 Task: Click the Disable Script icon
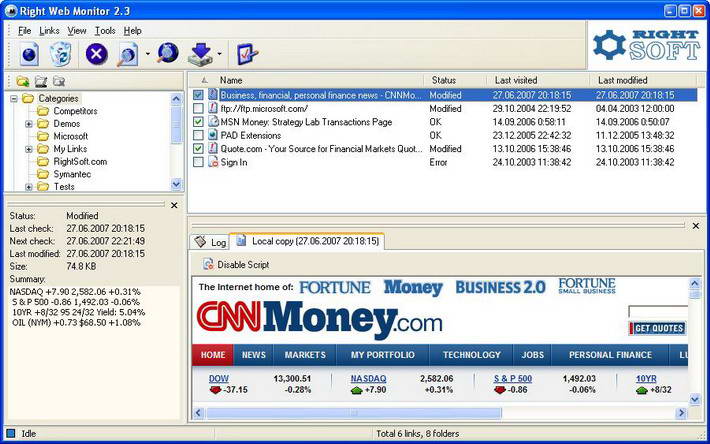[208, 264]
